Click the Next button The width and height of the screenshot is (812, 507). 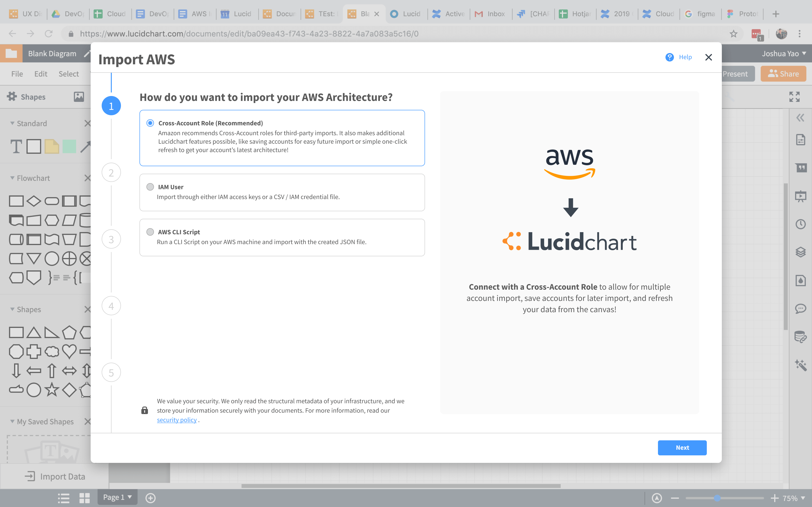[682, 448]
